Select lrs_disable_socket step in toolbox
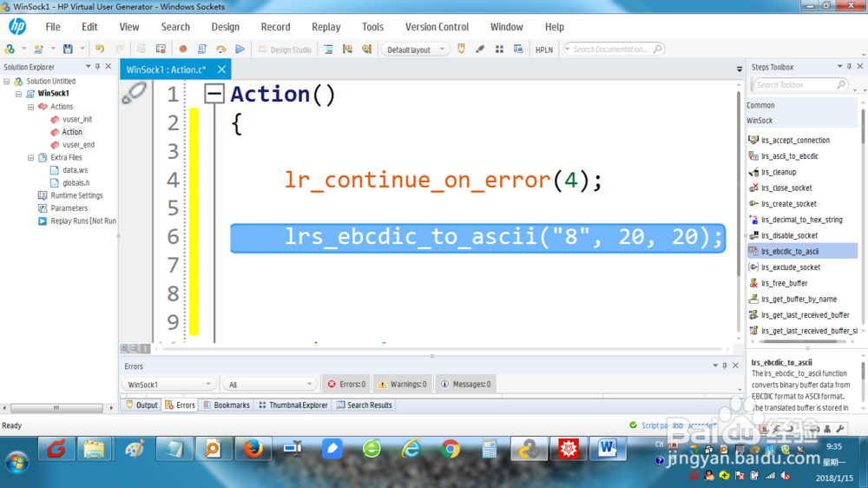 [789, 235]
